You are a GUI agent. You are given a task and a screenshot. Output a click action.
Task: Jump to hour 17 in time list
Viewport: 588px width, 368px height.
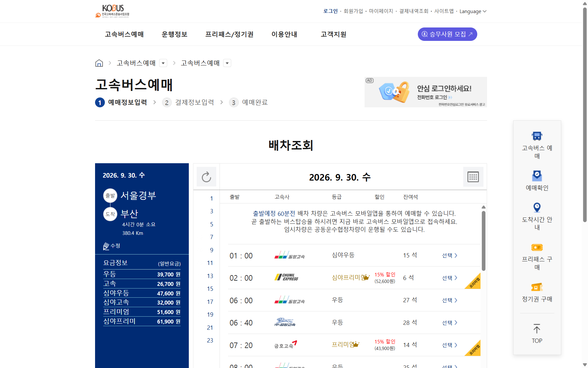210,302
